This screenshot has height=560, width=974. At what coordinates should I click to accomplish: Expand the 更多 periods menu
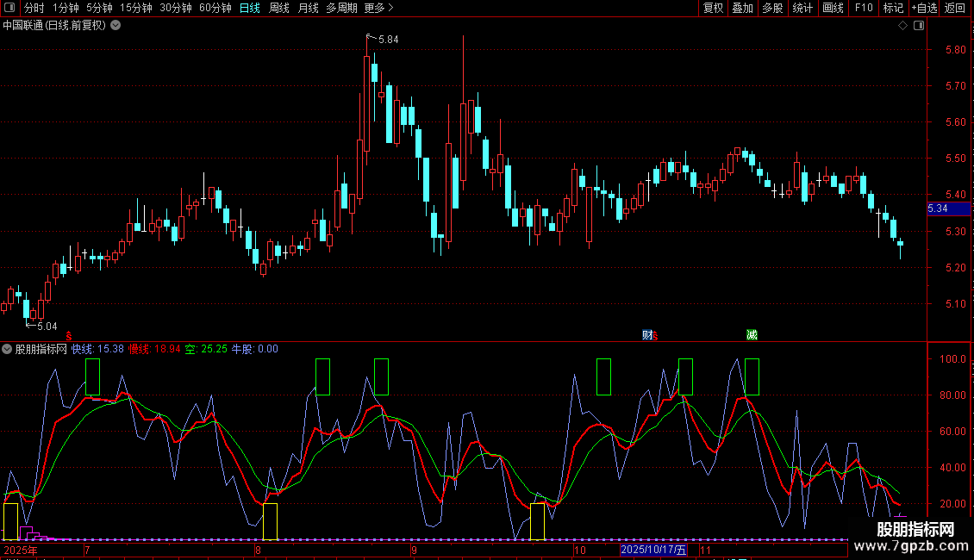click(378, 8)
